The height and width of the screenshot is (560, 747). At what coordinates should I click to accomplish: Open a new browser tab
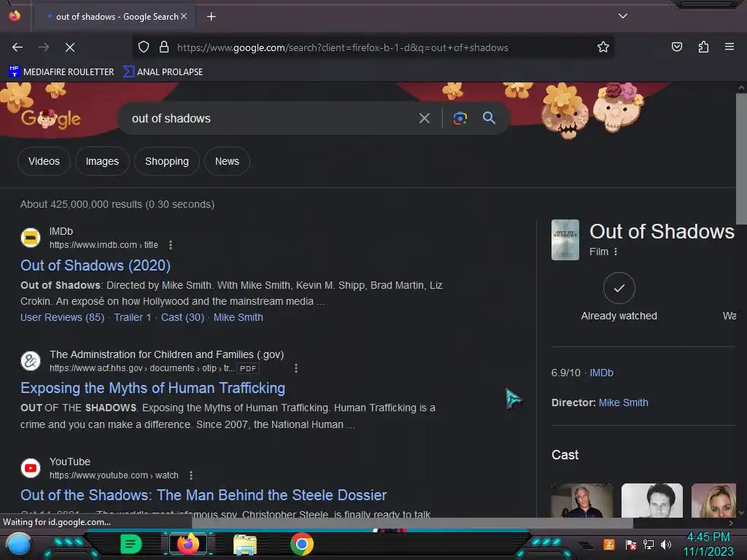point(211,17)
